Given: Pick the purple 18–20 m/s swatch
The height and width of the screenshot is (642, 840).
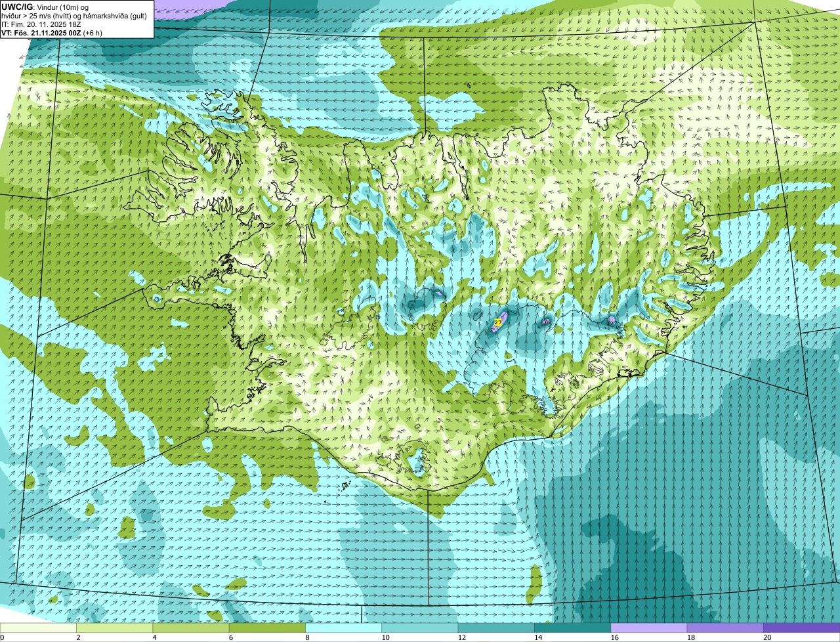Looking at the screenshot, I should click(x=725, y=628).
